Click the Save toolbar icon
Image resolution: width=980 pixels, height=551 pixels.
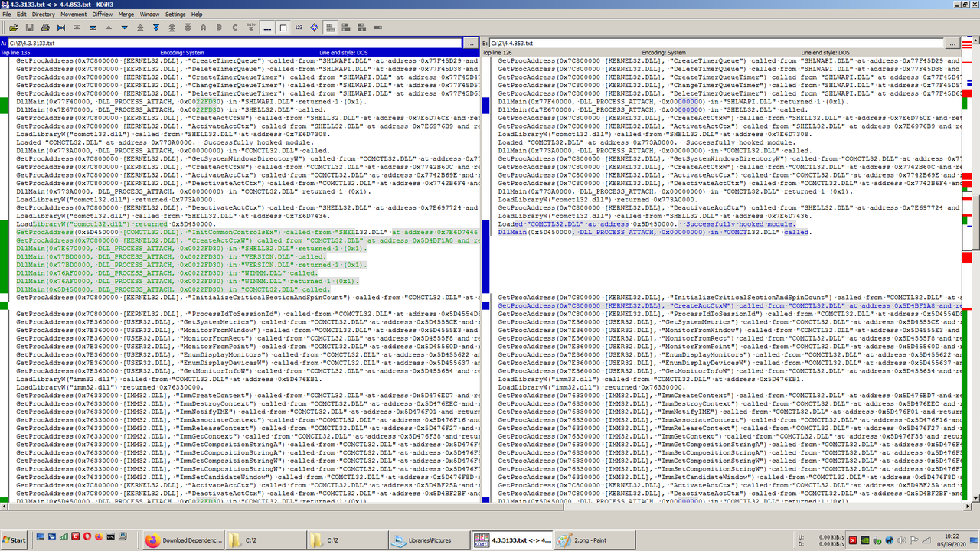coord(29,28)
